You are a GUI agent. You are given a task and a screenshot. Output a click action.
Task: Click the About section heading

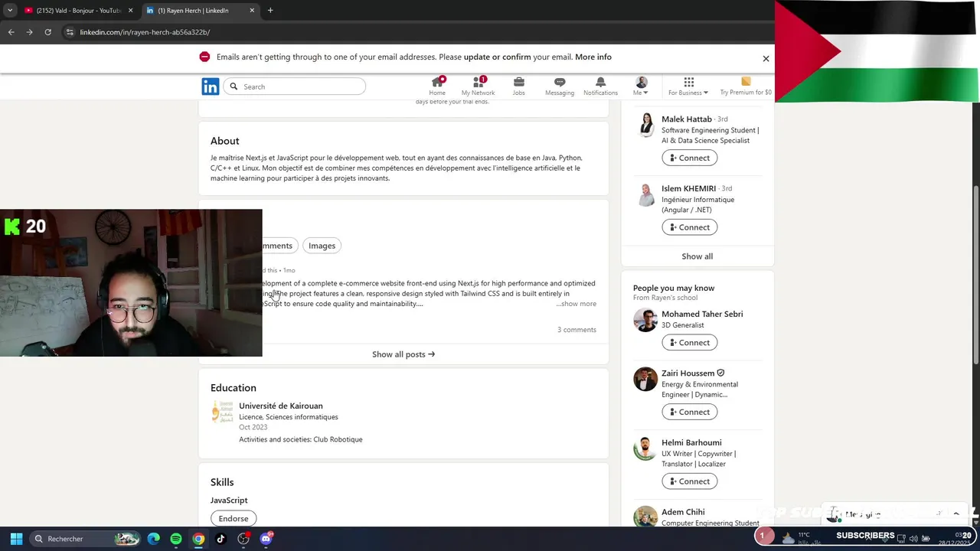(225, 141)
